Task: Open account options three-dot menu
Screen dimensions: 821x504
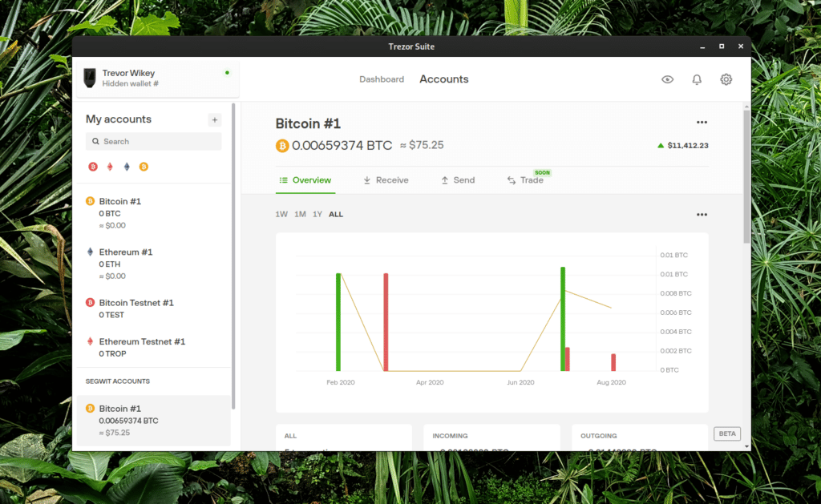Action: click(702, 122)
